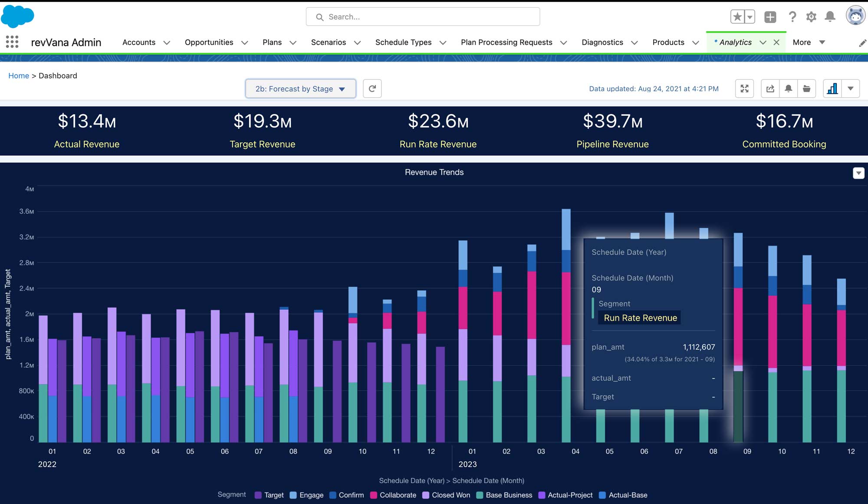Open the dropdown beside chart icon

click(851, 88)
